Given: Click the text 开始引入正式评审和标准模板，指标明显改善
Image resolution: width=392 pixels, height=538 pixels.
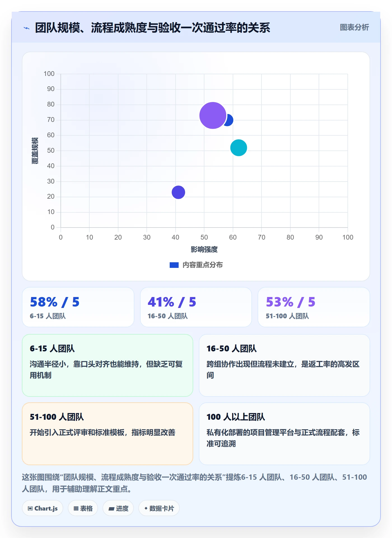Looking at the screenshot, I should [x=102, y=432].
